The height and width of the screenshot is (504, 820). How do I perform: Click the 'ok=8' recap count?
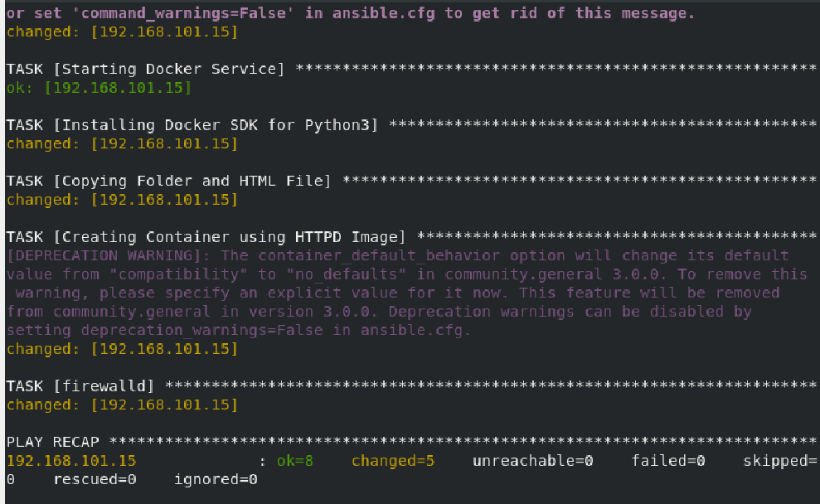click(295, 461)
